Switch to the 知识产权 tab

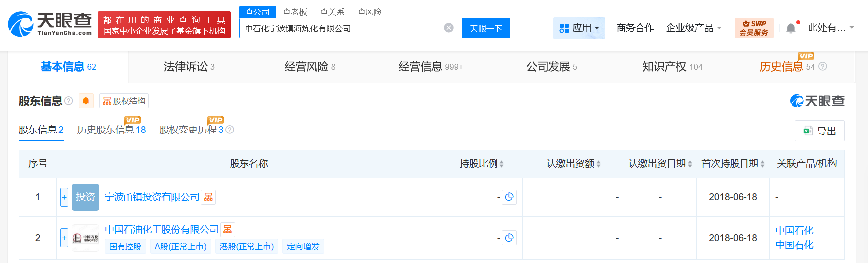pyautogui.click(x=672, y=67)
